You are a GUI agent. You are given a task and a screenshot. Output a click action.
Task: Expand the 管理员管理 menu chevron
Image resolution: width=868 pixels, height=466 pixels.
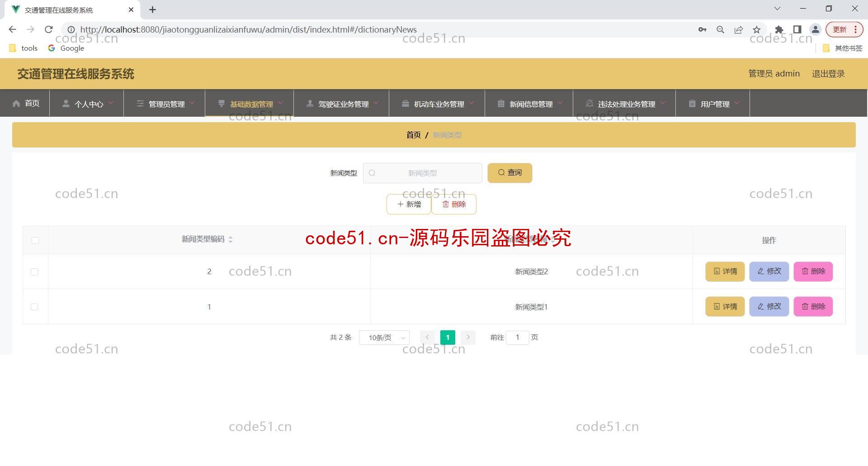coord(192,103)
